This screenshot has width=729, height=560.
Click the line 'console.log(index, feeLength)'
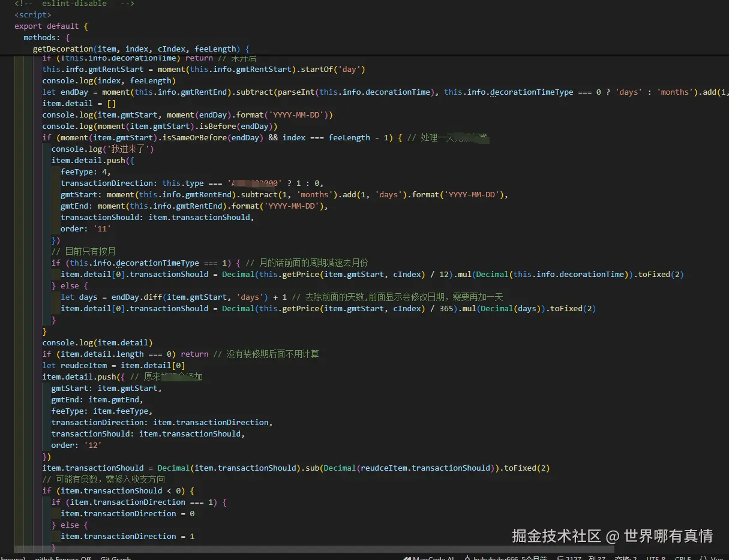[109, 80]
